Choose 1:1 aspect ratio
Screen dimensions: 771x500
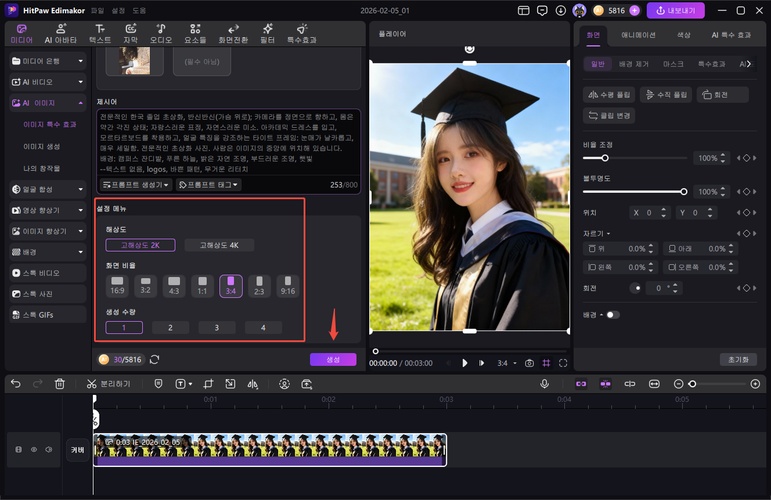tap(202, 286)
